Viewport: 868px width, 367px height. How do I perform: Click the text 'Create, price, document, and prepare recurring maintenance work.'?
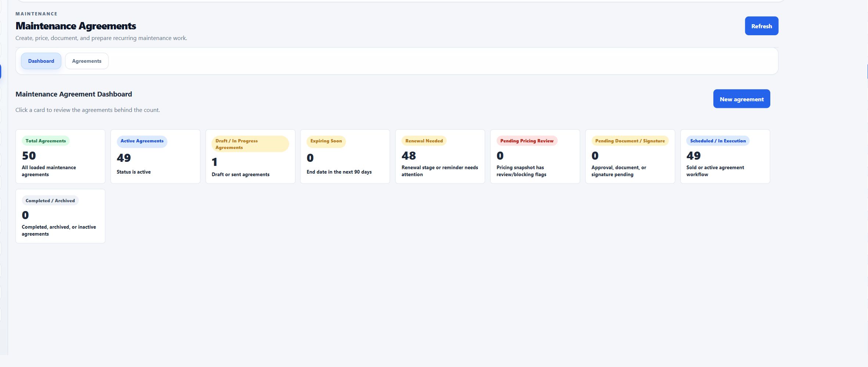101,38
